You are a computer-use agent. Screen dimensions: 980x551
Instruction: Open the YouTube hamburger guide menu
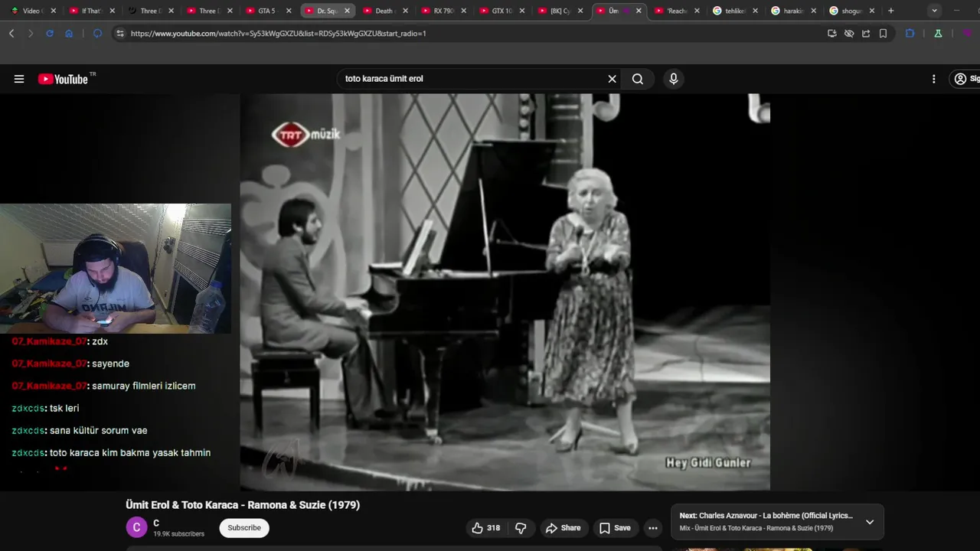pyautogui.click(x=19, y=79)
